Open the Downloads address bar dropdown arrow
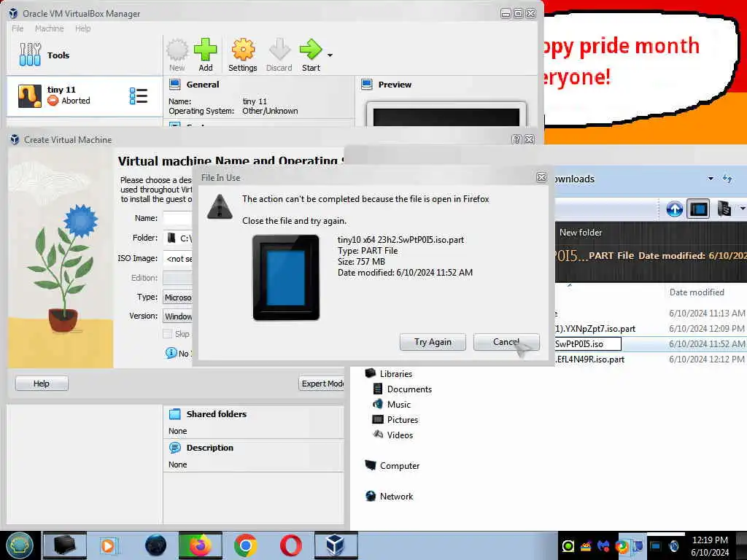Screen dimensions: 747x560 coord(711,179)
